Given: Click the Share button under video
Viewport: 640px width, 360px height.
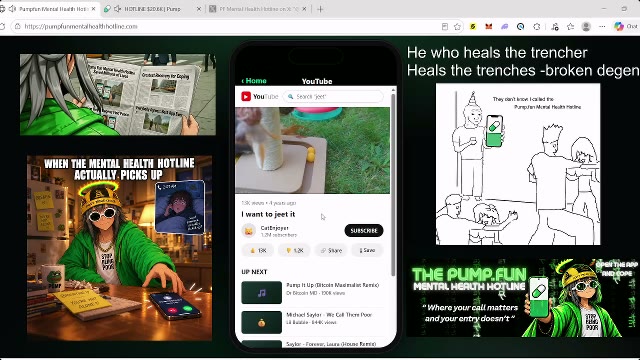Looking at the screenshot, I should tap(331, 251).
